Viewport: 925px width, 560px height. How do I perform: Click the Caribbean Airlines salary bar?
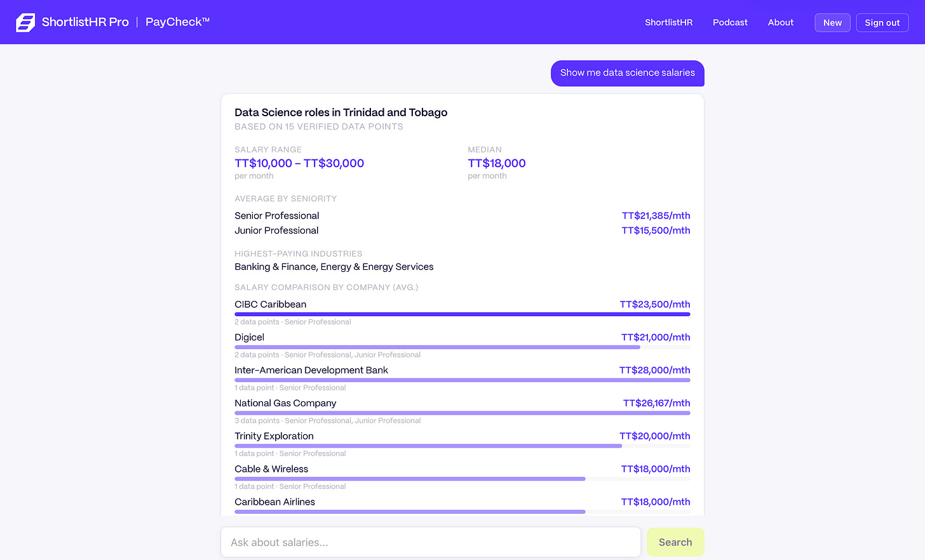point(462,512)
